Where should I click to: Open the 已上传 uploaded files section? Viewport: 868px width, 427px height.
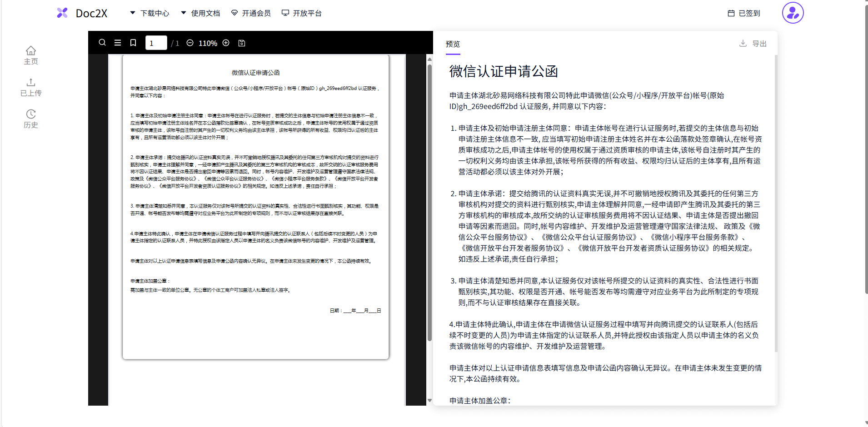31,87
